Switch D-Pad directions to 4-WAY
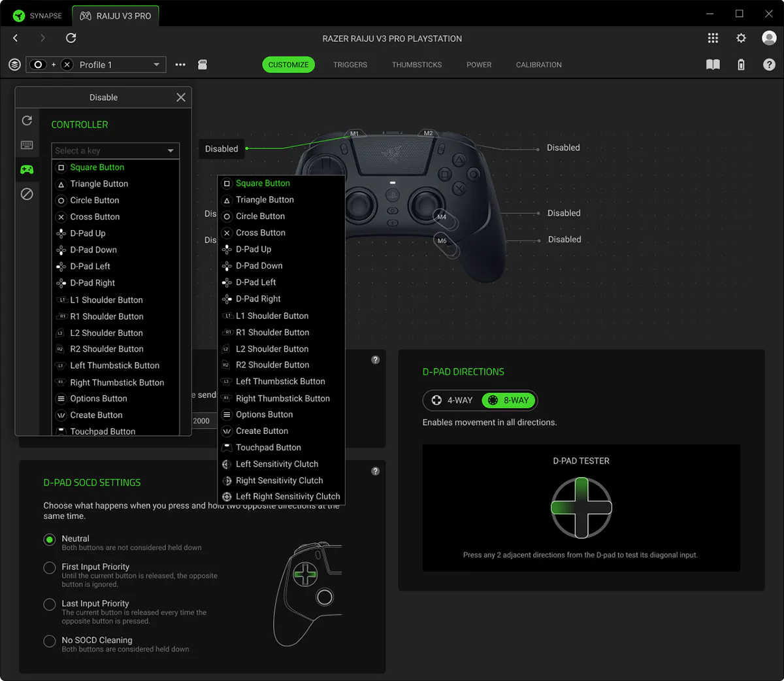 coord(452,401)
